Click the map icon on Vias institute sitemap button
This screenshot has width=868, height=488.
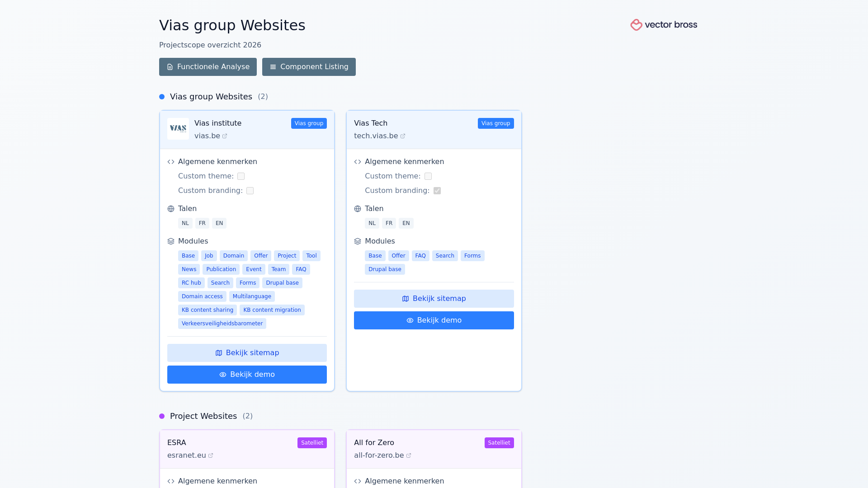click(x=219, y=353)
